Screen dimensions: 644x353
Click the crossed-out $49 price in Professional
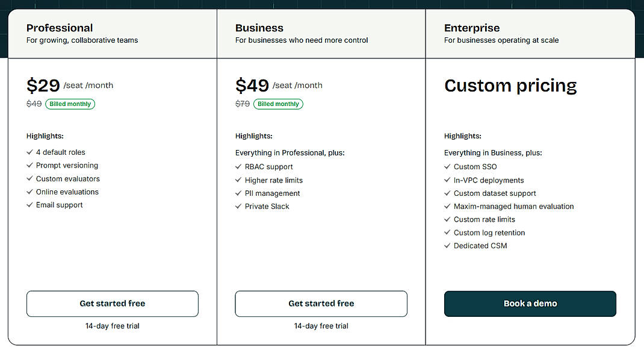pos(34,104)
